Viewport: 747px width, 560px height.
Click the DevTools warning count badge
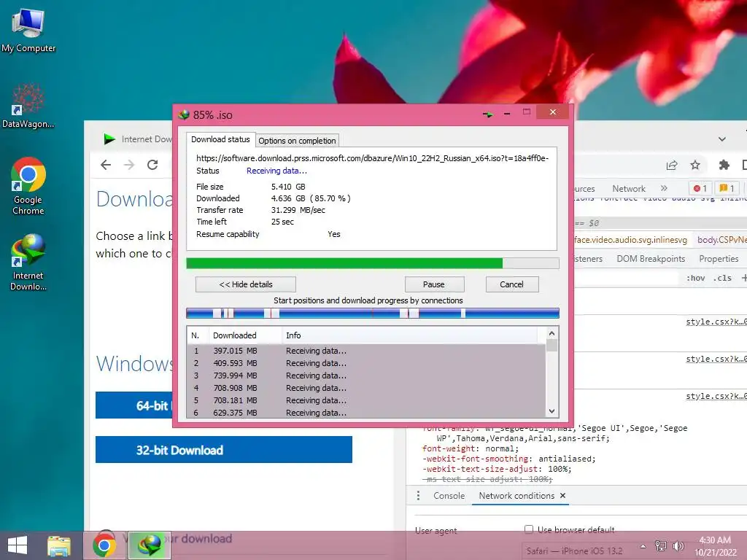(x=727, y=188)
